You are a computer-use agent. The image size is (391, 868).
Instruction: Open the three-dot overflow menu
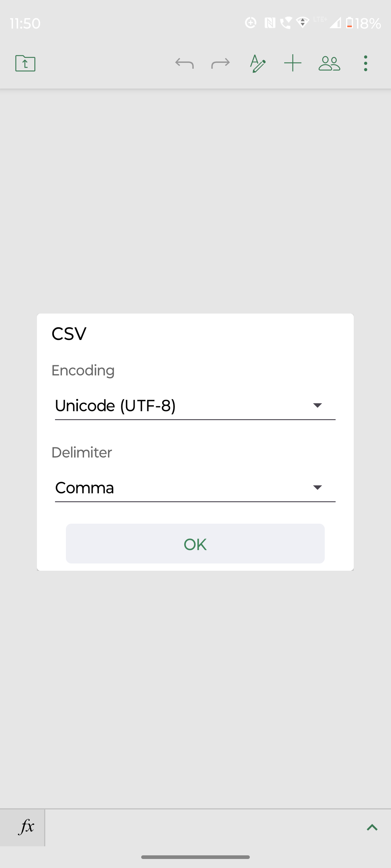366,63
